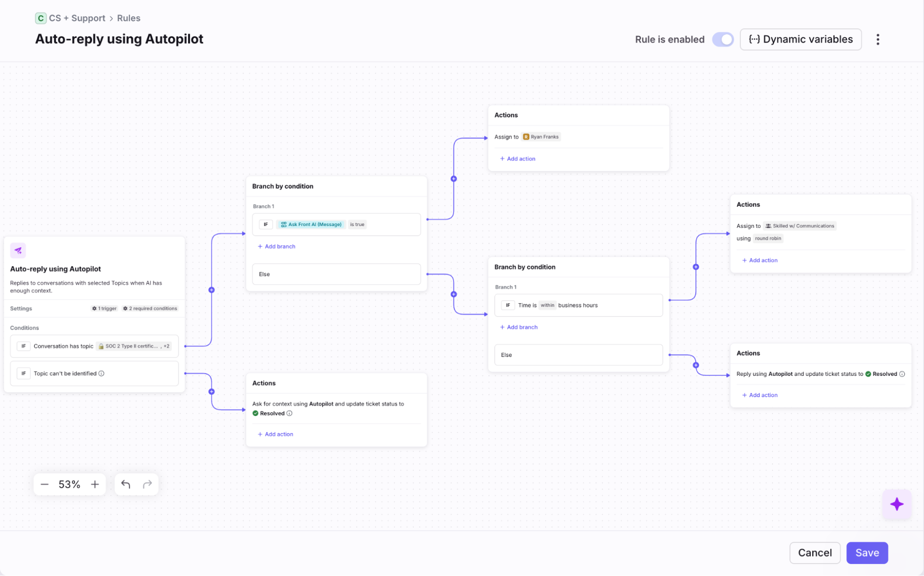Change the round robin assignment method

click(x=768, y=239)
